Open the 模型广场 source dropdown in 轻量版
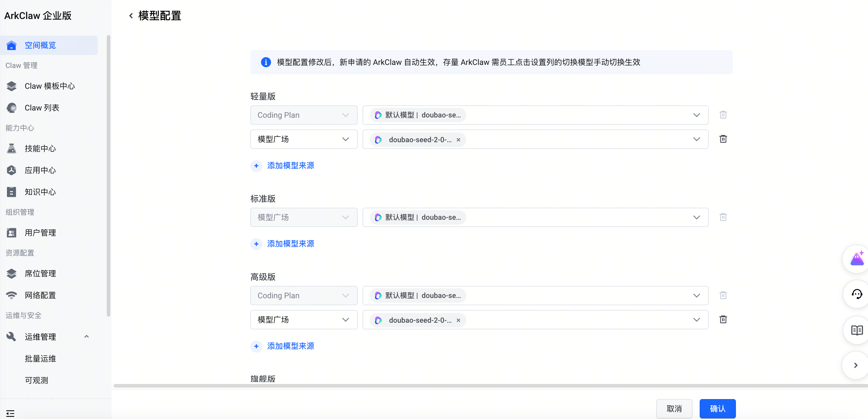The height and width of the screenshot is (419, 868). [x=304, y=139]
